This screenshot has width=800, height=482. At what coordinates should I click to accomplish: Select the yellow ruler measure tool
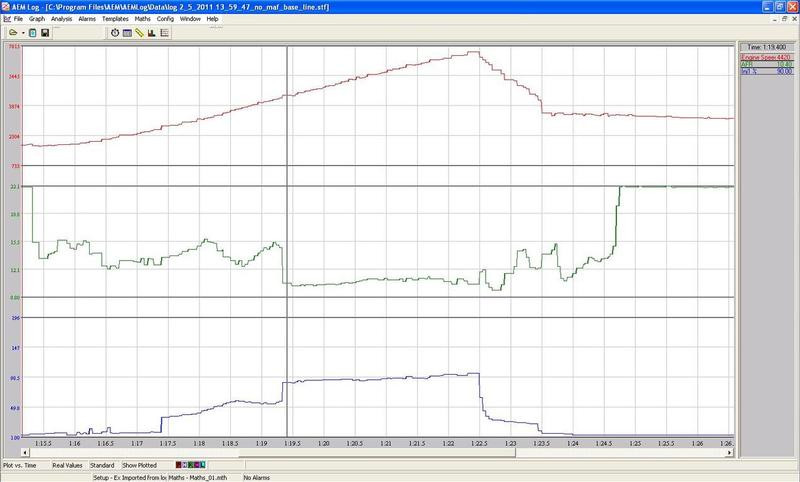coord(139,33)
